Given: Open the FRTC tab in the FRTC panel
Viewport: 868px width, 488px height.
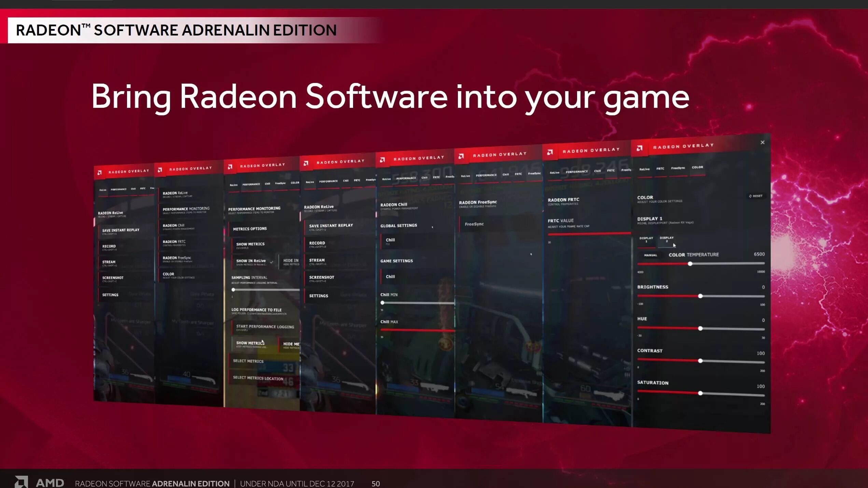Looking at the screenshot, I should point(611,171).
